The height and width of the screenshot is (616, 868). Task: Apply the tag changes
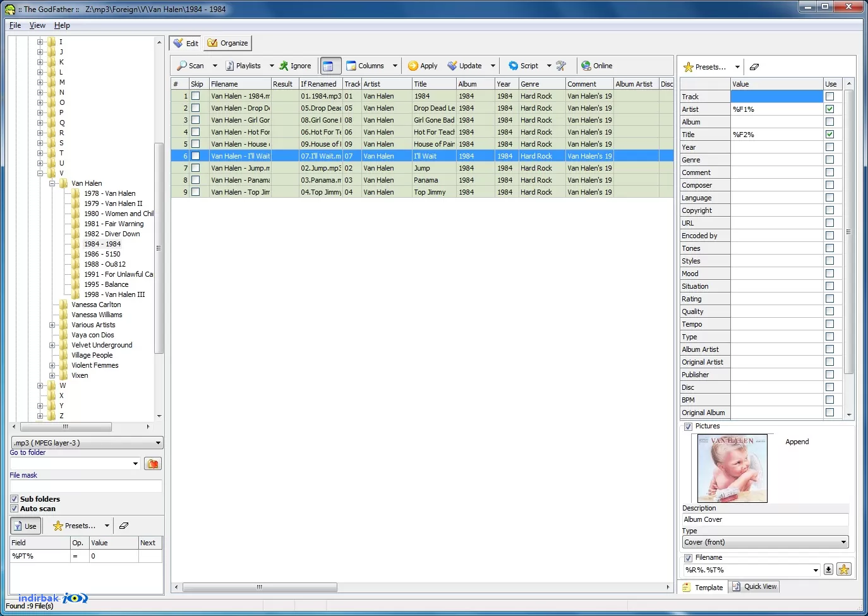point(423,66)
